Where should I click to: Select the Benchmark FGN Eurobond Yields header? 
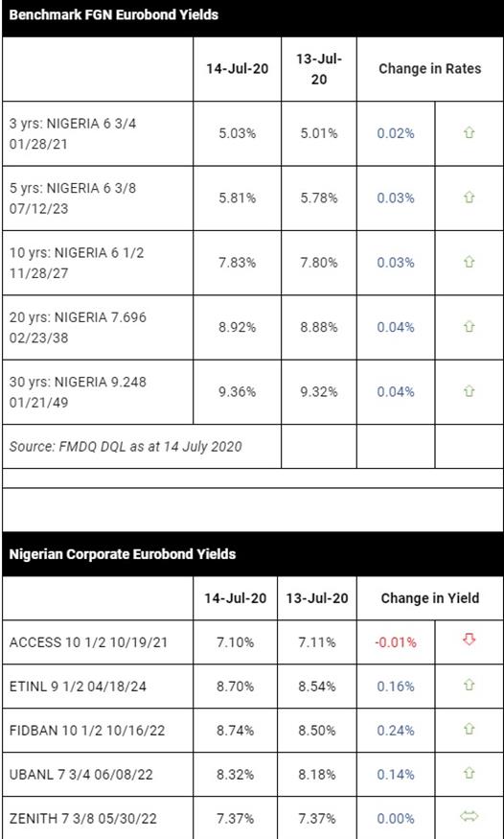(x=114, y=15)
